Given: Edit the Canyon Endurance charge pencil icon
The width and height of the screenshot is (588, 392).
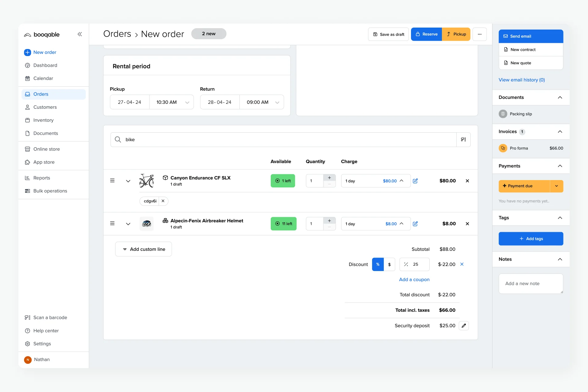Looking at the screenshot, I should (415, 181).
